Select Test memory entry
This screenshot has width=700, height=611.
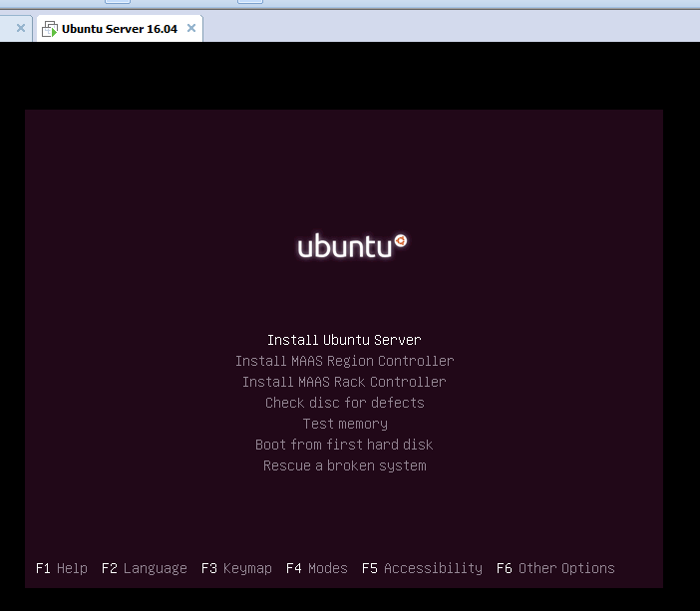345,424
